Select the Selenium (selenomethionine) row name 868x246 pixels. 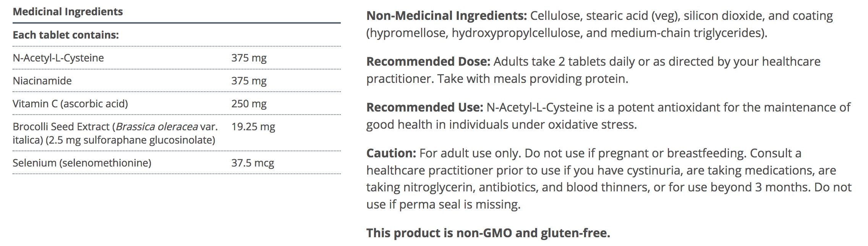click(x=82, y=163)
